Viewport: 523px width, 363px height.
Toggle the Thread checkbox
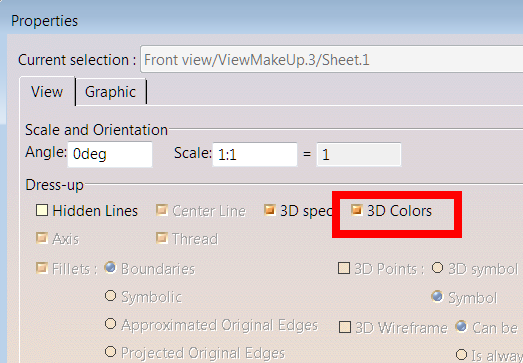point(162,239)
